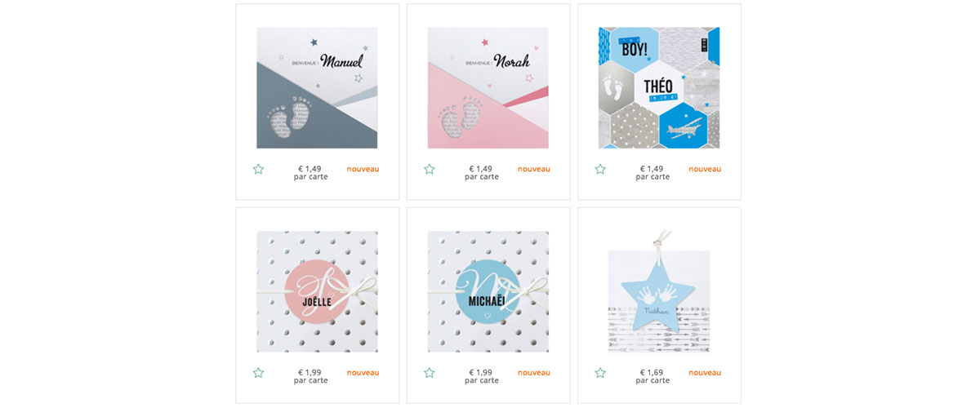This screenshot has width=980, height=408.
Task: Favorite the Nathan star card with star icon
Action: coord(600,373)
